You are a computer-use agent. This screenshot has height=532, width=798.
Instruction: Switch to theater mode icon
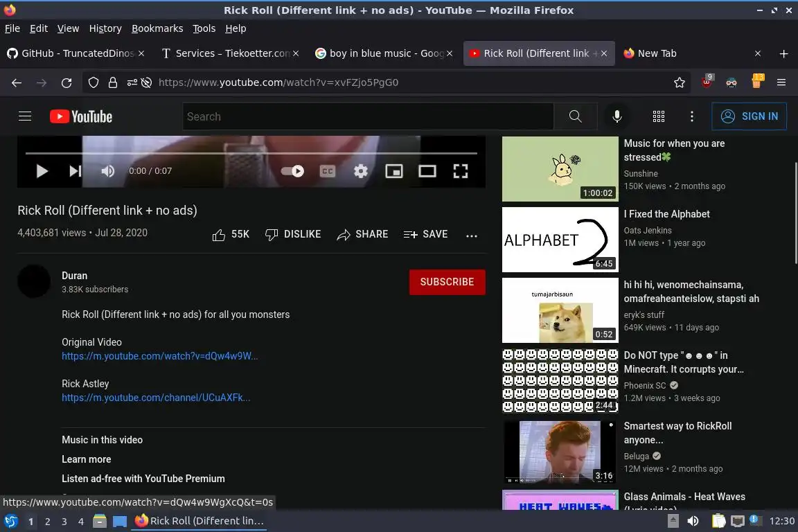tap(427, 171)
